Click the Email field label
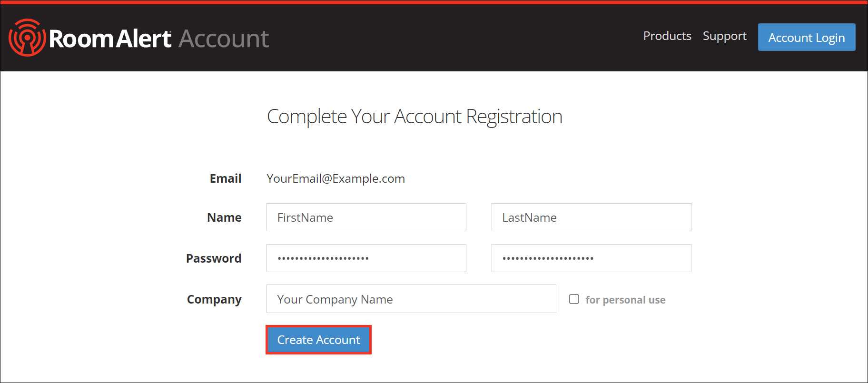868x383 pixels. pos(226,178)
